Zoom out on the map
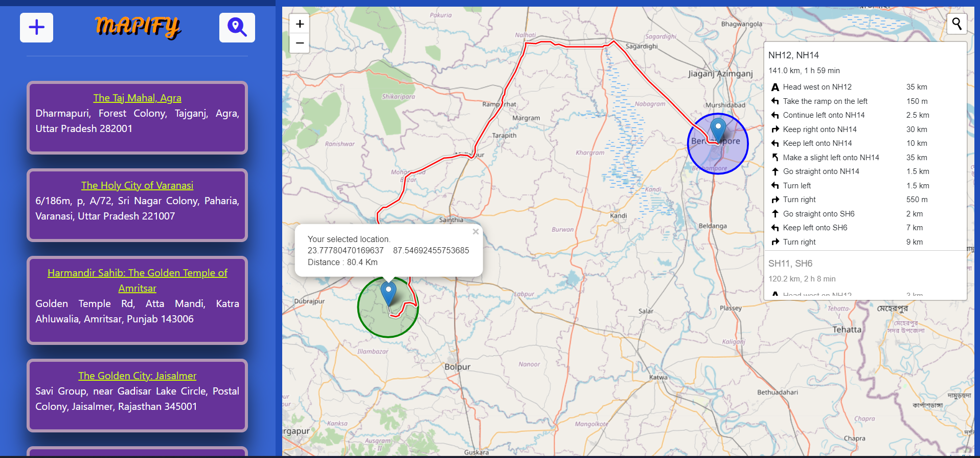980x458 pixels. click(300, 43)
